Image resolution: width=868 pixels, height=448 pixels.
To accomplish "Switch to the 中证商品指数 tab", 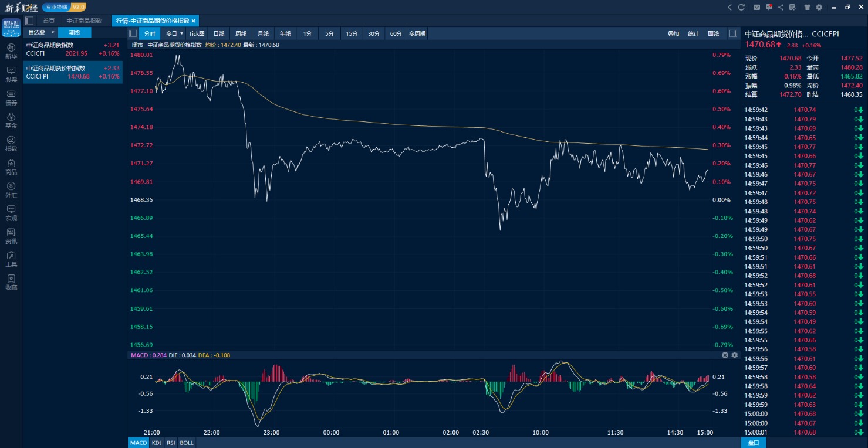I will [84, 21].
